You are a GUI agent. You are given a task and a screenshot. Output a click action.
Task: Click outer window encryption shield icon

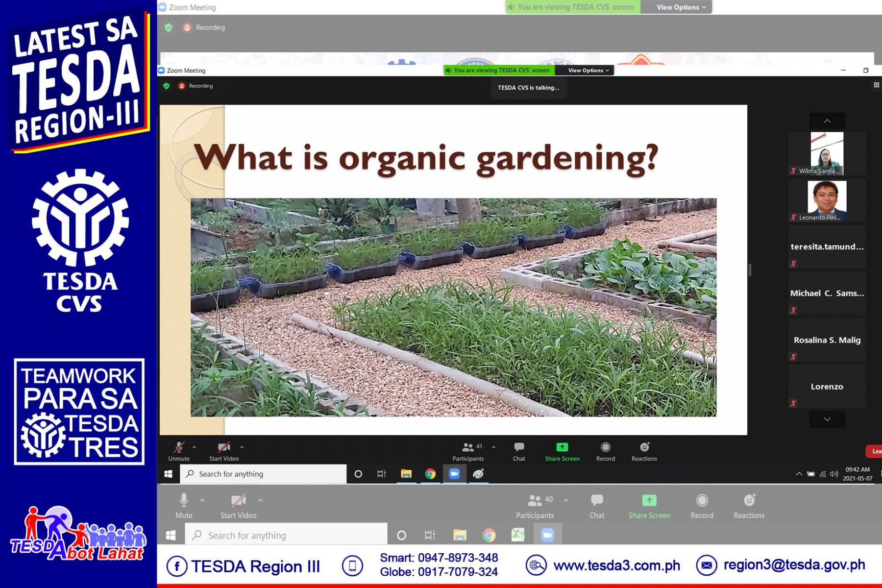click(169, 27)
